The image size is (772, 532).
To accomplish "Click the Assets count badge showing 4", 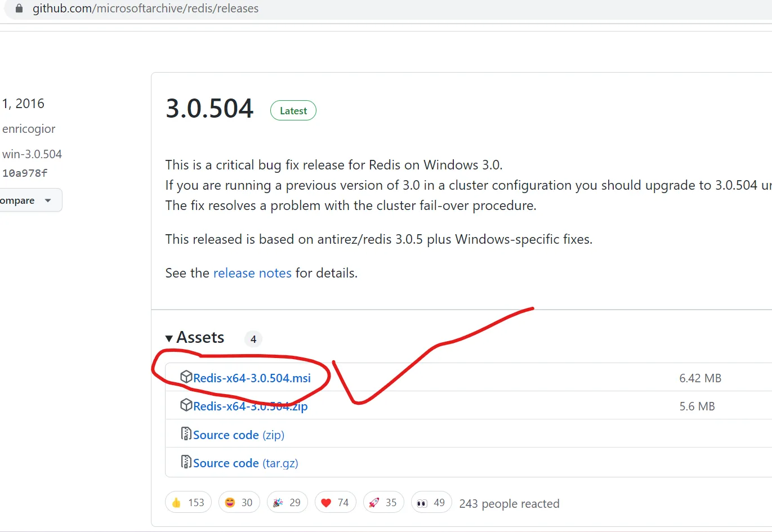I will pos(253,339).
